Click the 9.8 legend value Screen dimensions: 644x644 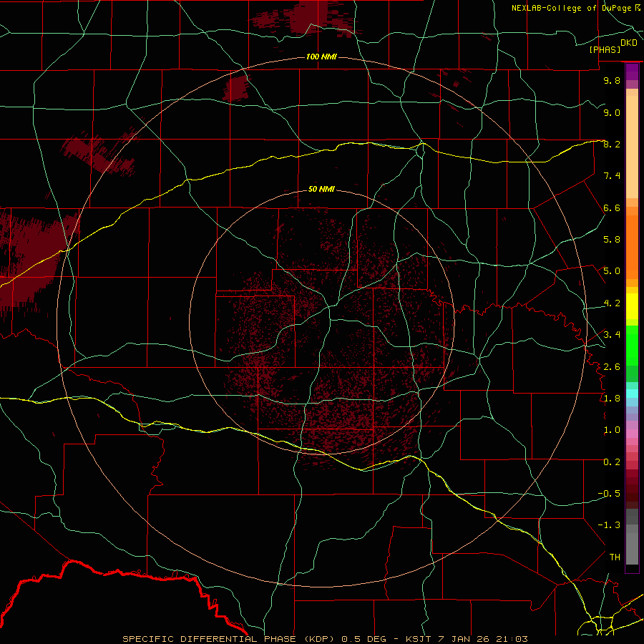[612, 80]
